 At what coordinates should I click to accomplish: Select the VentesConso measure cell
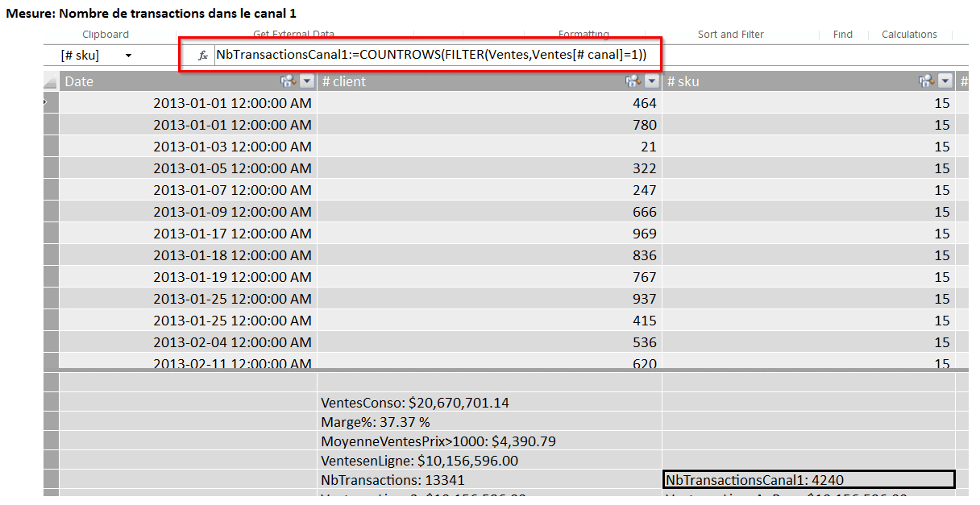489,403
